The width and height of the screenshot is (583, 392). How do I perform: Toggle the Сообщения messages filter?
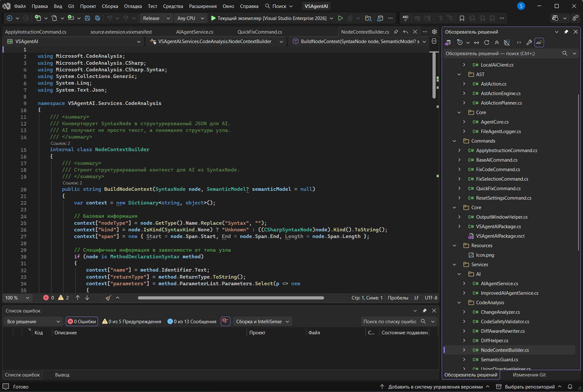tap(192, 322)
